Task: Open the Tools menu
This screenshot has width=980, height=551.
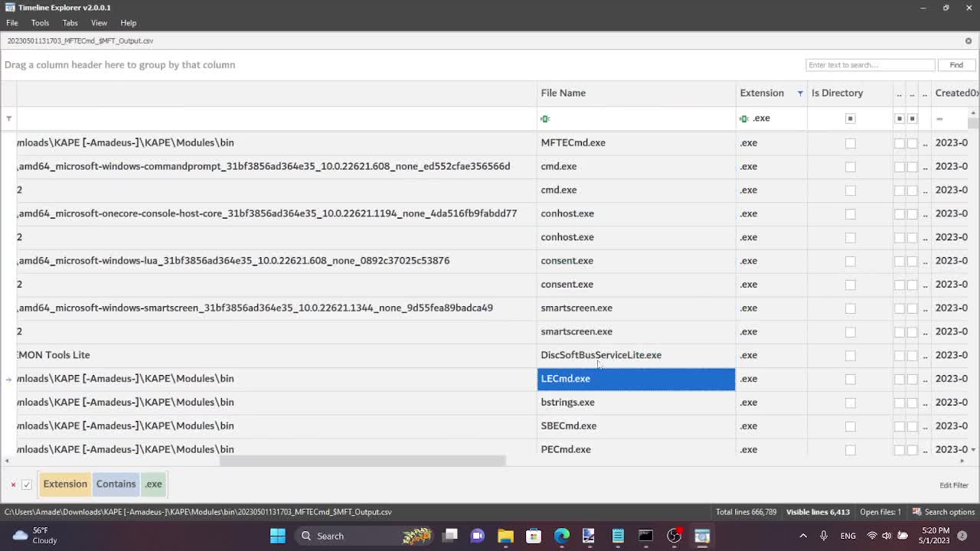Action: [40, 23]
